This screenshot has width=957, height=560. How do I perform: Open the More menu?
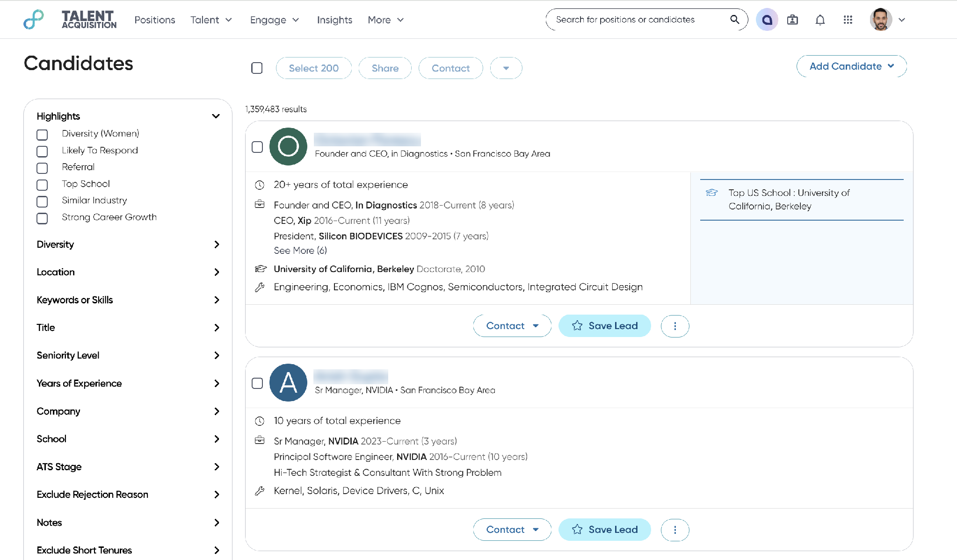coord(385,20)
